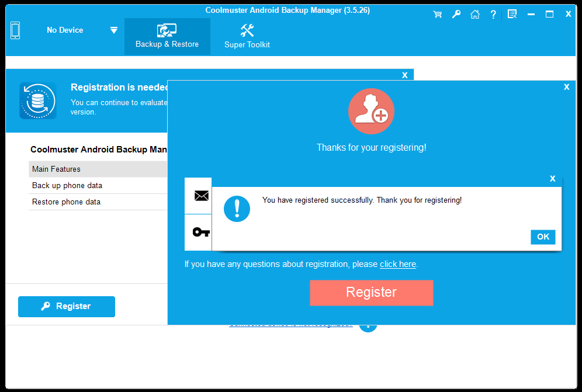Close the Thanks for registering dialog

click(x=566, y=87)
